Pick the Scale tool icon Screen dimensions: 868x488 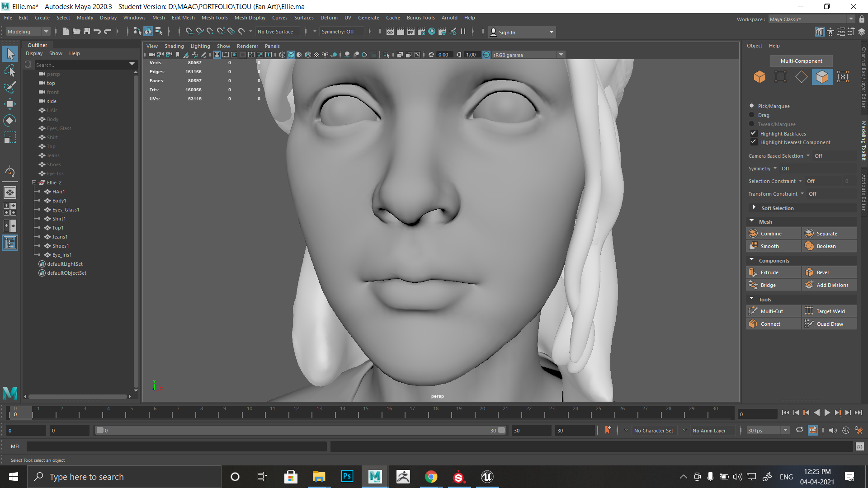point(10,137)
